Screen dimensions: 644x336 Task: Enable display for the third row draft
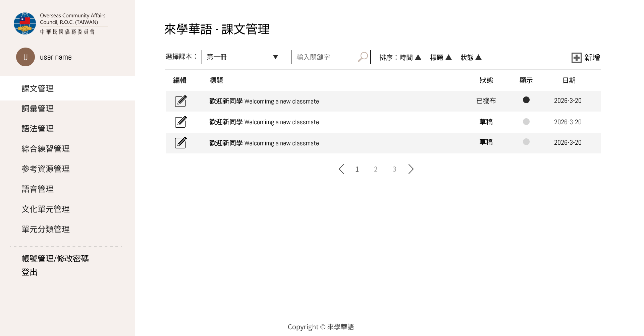pyautogui.click(x=526, y=142)
